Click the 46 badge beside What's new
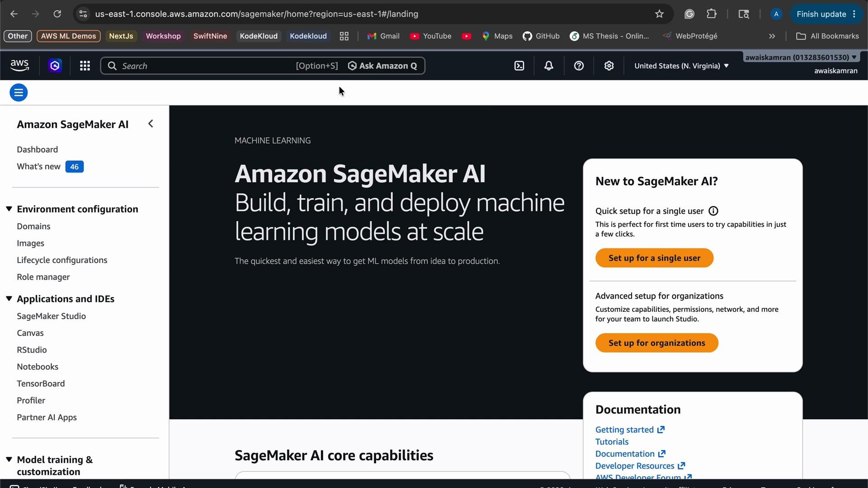Viewport: 868px width, 488px height. pyautogui.click(x=74, y=167)
